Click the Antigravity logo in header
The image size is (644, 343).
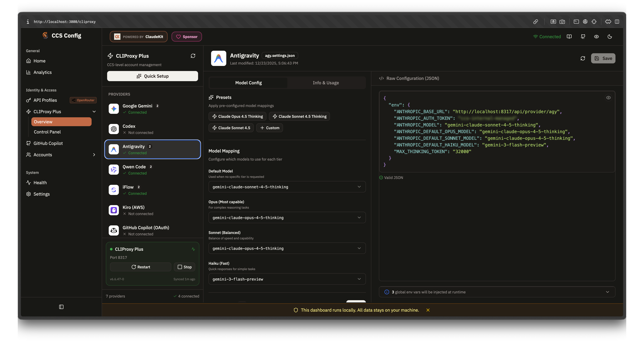click(219, 58)
